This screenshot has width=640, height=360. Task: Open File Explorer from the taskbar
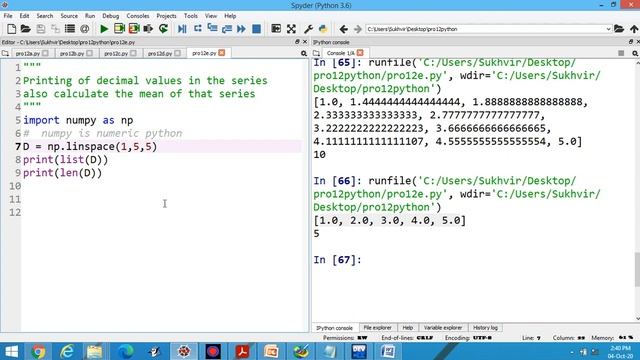click(x=95, y=351)
